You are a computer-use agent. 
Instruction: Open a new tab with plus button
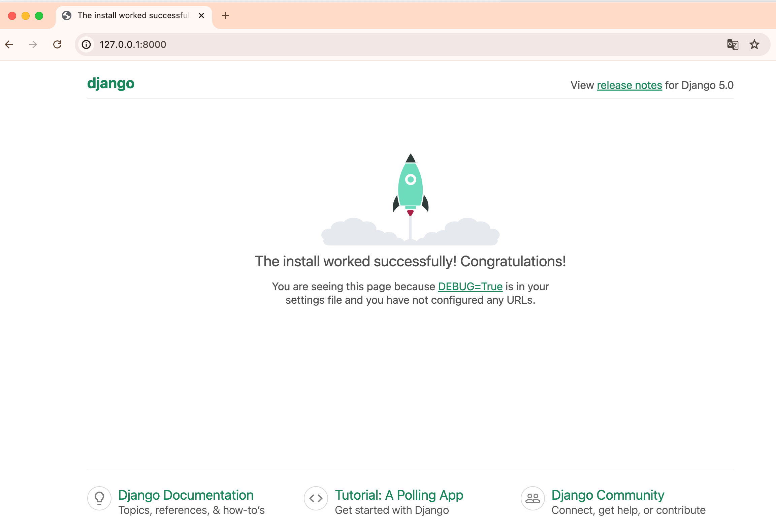226,15
